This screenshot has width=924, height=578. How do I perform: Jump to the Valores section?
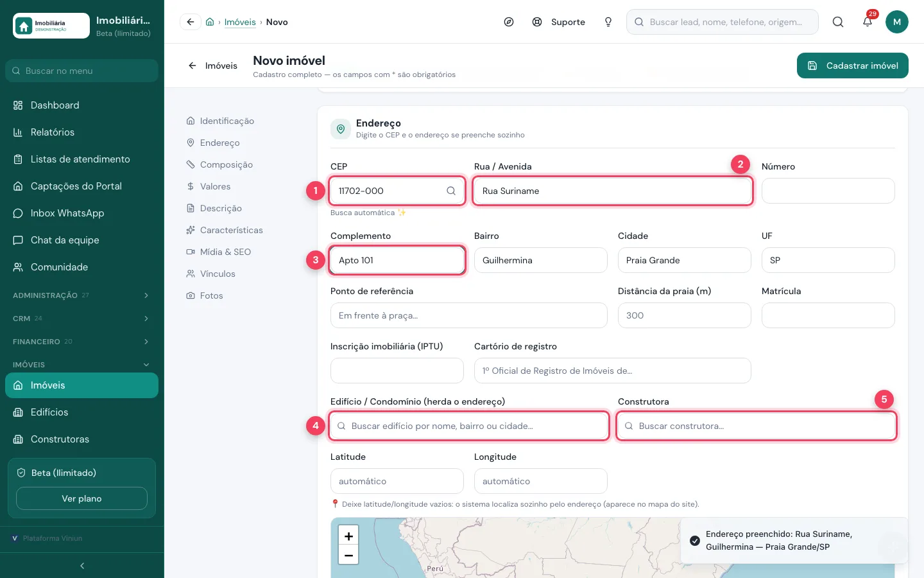[x=209, y=186]
